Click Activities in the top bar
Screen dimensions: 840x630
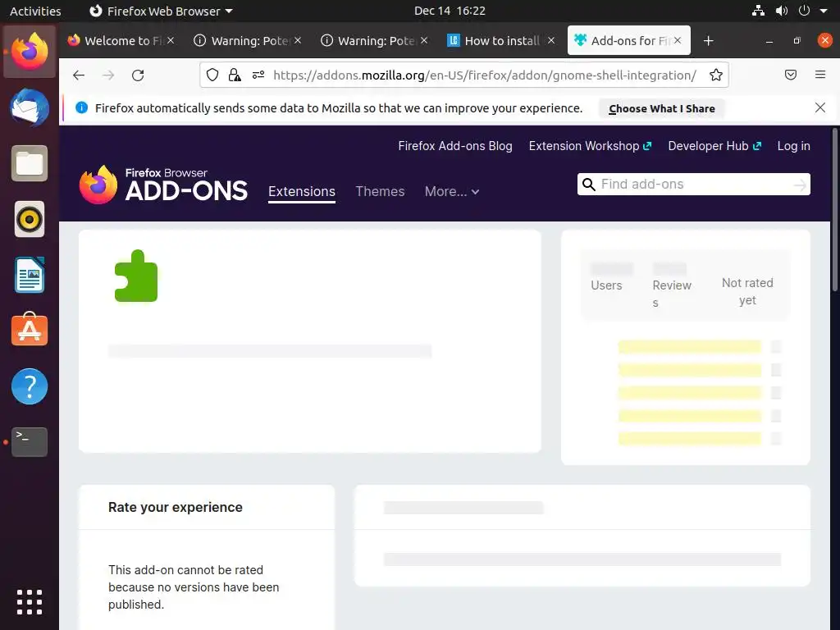[x=35, y=11]
